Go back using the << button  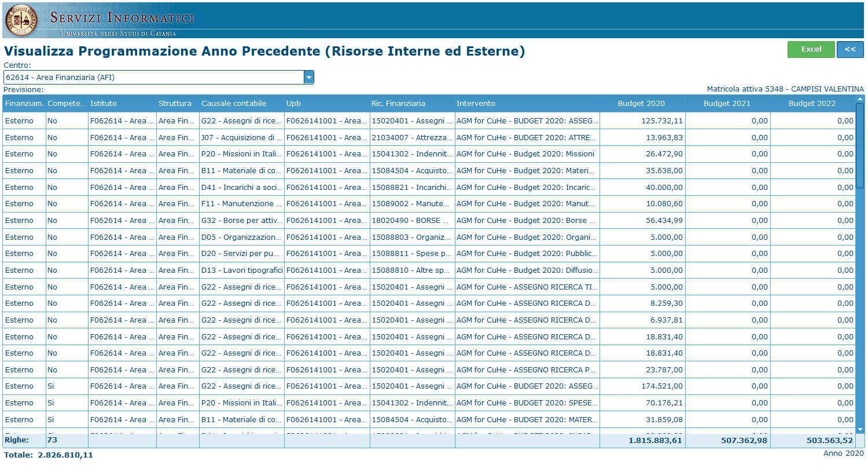tap(850, 49)
